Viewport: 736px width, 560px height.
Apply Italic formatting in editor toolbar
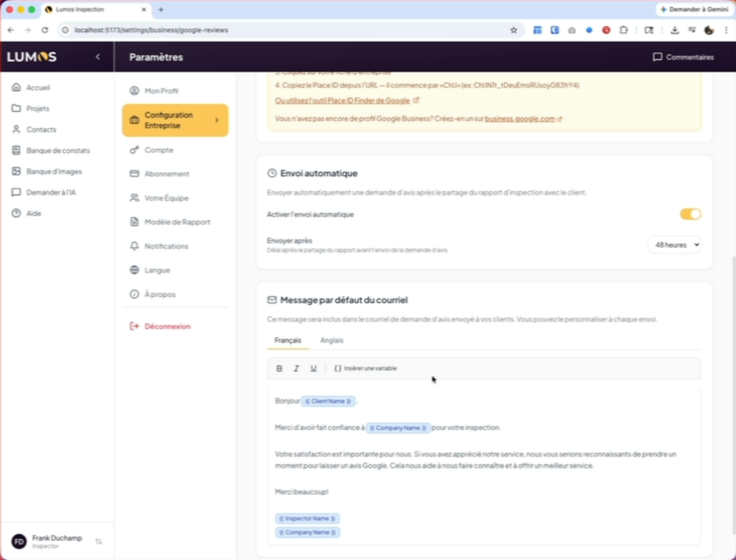tap(296, 368)
